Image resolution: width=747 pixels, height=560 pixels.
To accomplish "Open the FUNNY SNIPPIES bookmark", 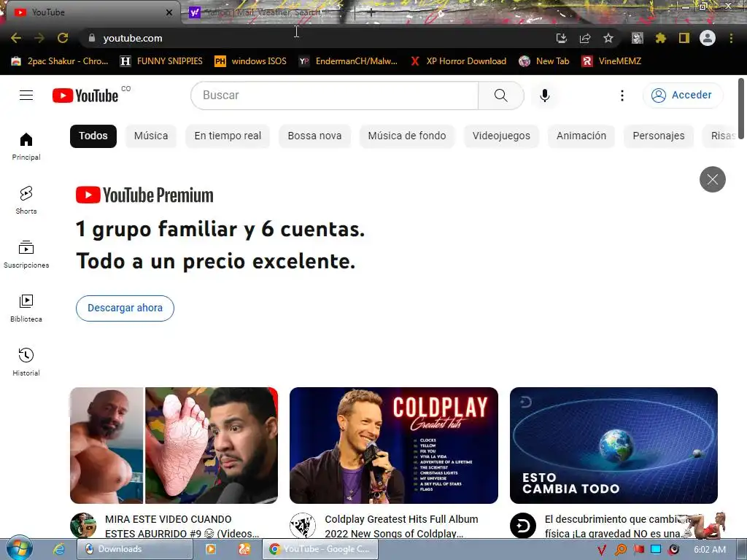I will coord(161,61).
